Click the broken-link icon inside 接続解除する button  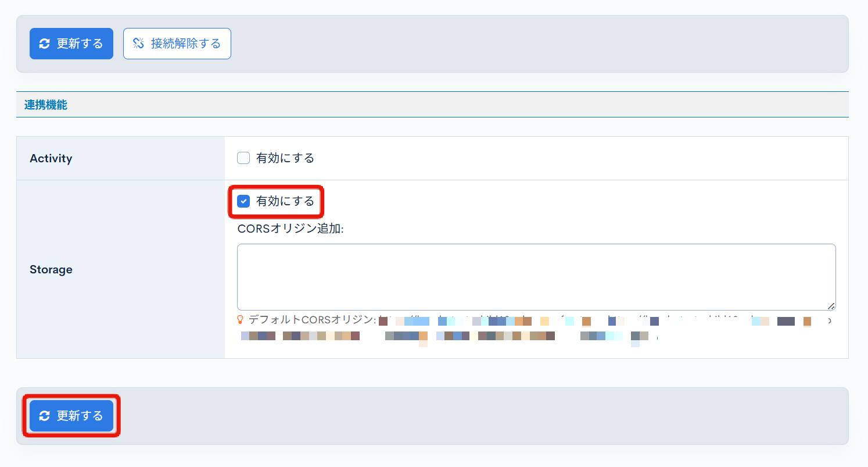[x=138, y=43]
